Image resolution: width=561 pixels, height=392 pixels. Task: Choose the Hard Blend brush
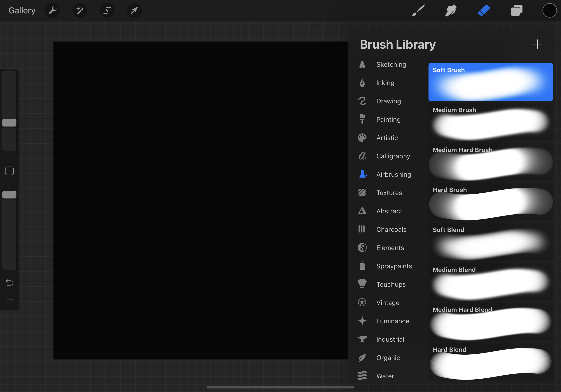491,362
